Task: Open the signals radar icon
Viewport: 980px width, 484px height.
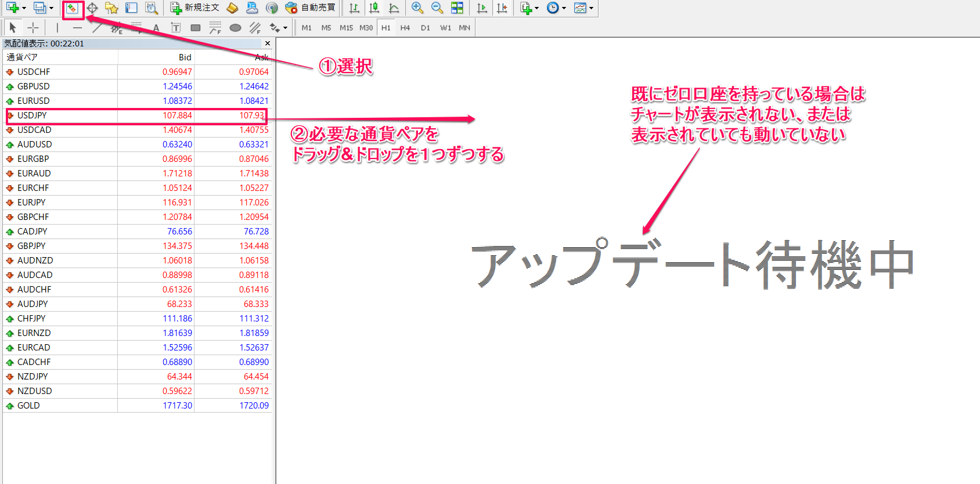Action: tap(272, 8)
